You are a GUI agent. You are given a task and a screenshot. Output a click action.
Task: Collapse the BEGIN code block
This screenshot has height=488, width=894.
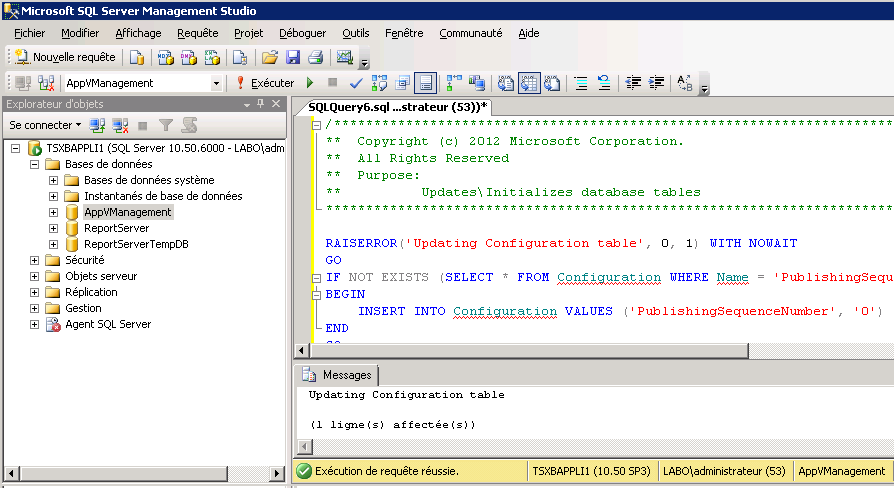tap(316, 295)
